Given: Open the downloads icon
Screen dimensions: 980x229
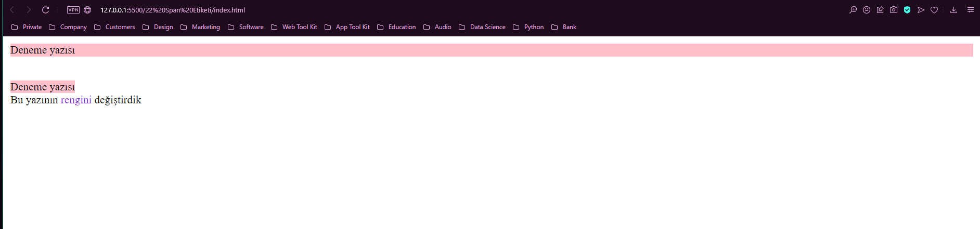Looking at the screenshot, I should pos(953,10).
